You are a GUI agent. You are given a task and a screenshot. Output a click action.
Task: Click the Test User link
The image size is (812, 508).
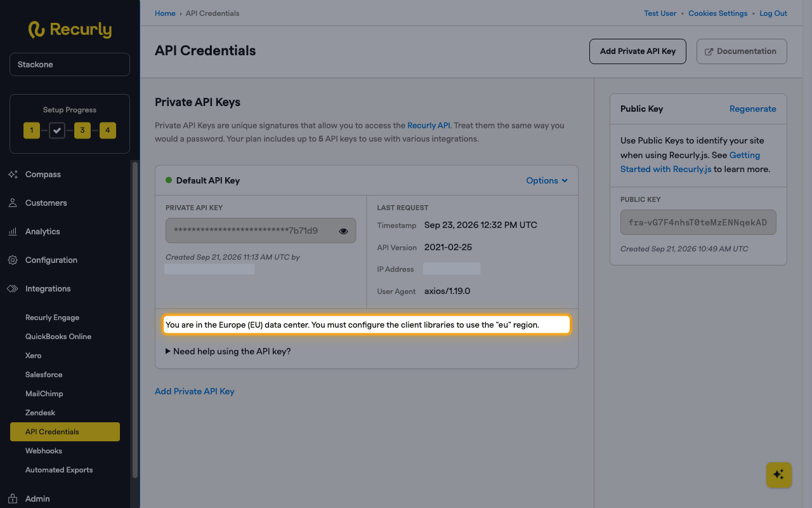pyautogui.click(x=660, y=13)
